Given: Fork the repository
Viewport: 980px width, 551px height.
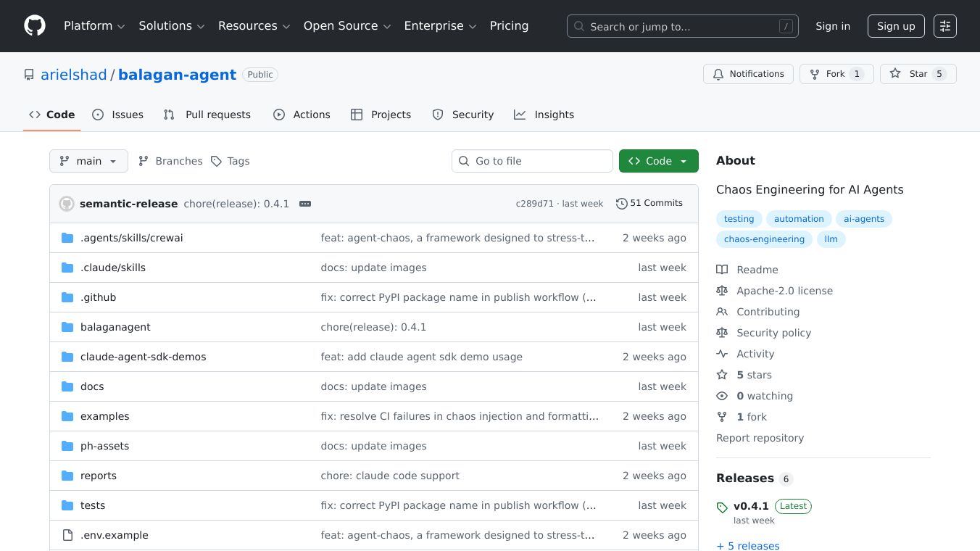Looking at the screenshot, I should (x=836, y=74).
